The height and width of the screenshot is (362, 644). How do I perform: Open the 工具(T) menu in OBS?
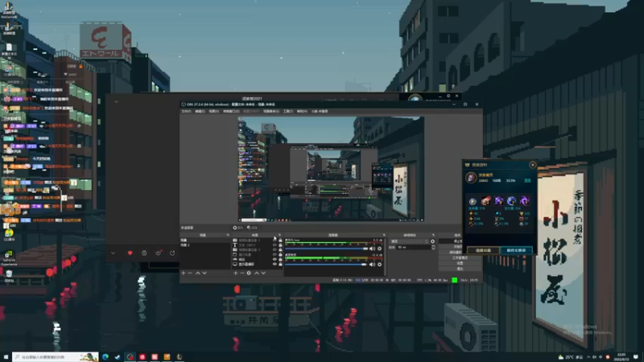(x=288, y=111)
